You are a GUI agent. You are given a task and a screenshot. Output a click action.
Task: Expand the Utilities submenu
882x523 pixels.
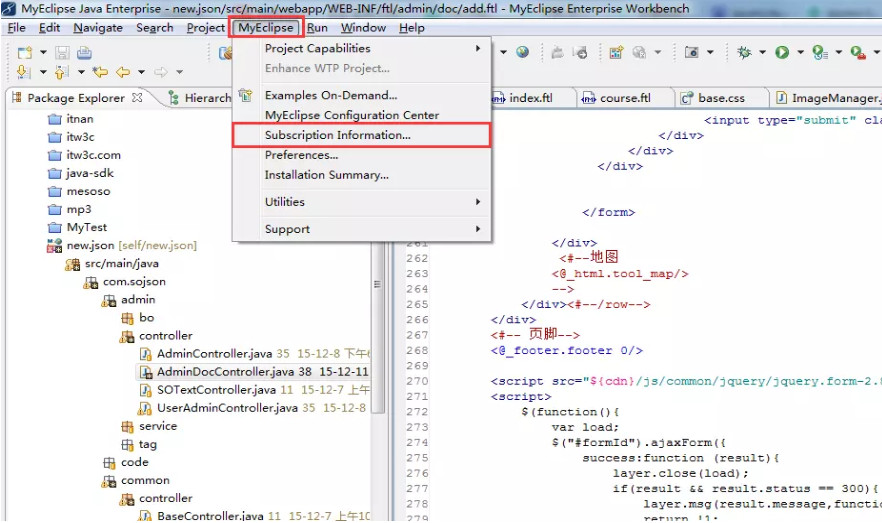[x=362, y=202]
